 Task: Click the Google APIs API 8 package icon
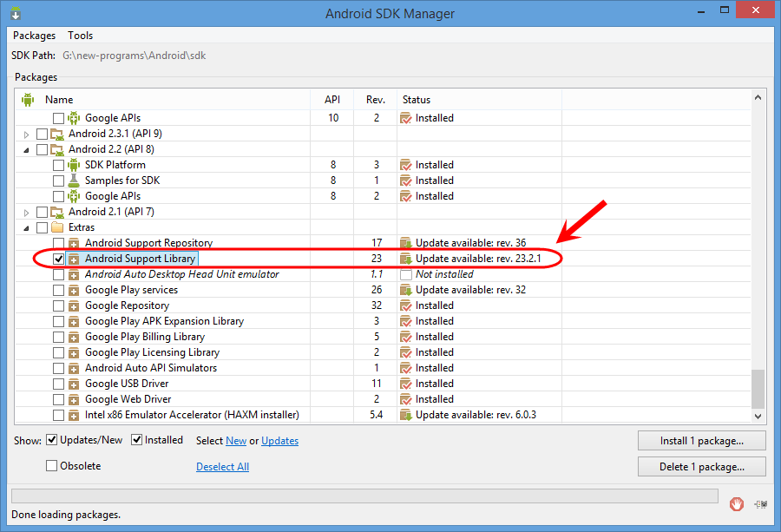[74, 196]
